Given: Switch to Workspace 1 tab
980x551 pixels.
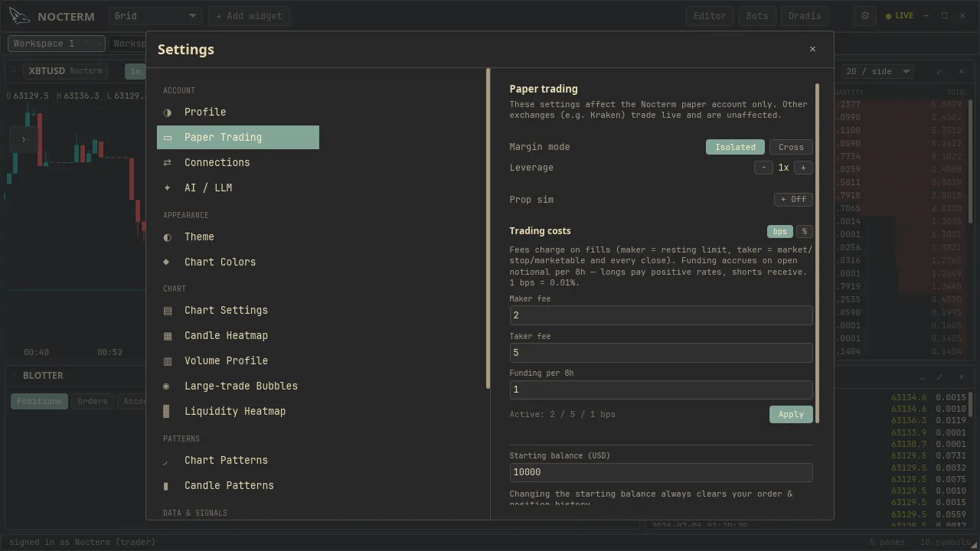Looking at the screenshot, I should (x=56, y=44).
